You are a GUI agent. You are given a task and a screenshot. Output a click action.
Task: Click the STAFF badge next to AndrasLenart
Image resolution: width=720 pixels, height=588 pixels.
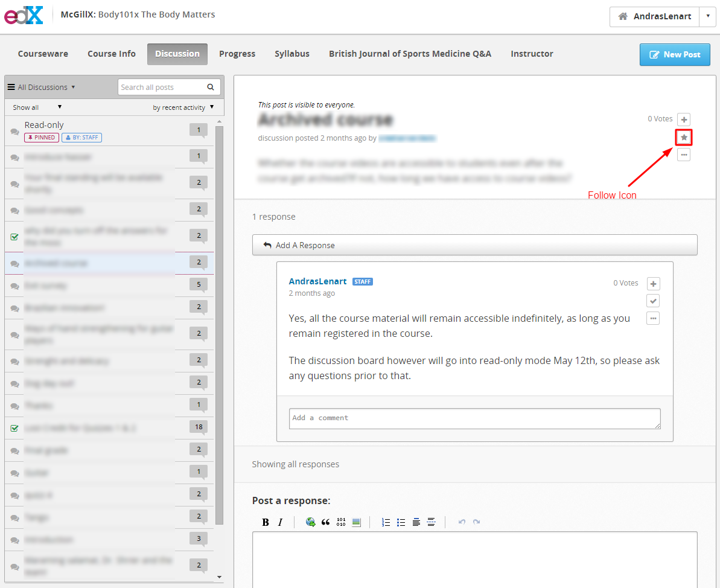pos(362,281)
